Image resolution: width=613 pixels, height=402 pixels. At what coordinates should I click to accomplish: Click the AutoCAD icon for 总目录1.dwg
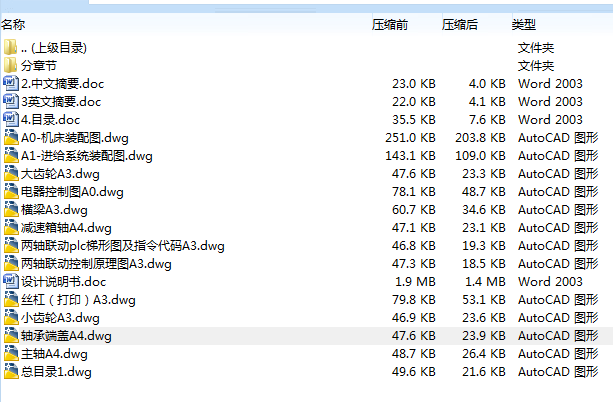(x=11, y=371)
